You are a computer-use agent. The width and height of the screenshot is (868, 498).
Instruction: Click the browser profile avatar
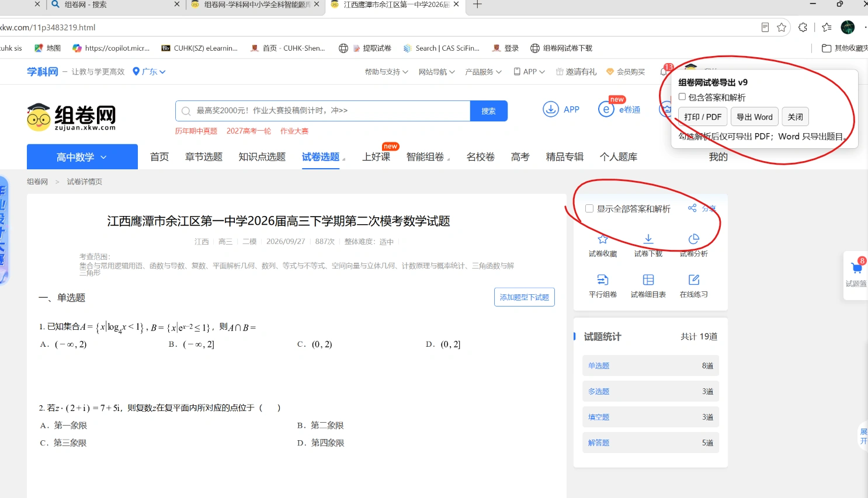[848, 27]
